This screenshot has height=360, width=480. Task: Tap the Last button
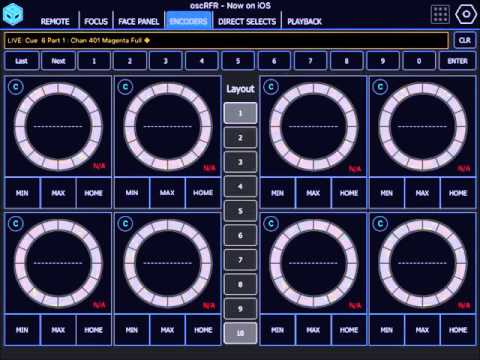coord(21,61)
